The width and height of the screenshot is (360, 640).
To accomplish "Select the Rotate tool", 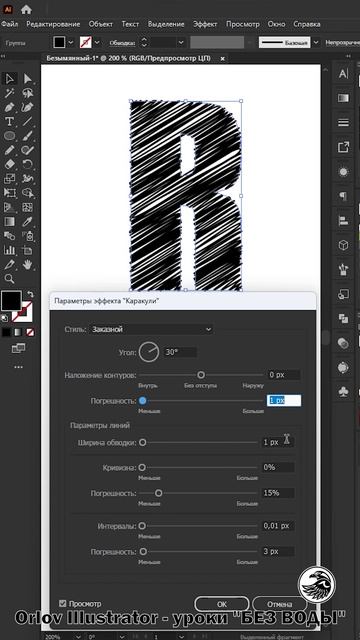I will tap(27, 164).
